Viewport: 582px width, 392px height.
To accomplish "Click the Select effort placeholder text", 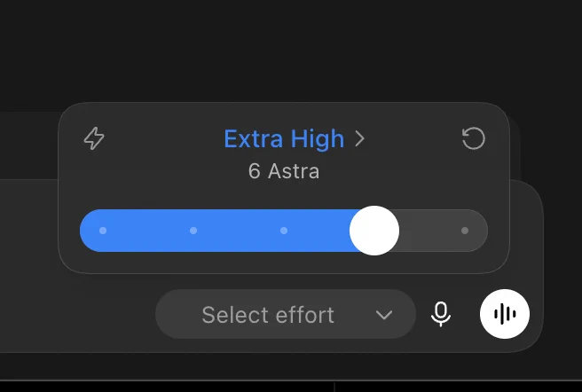I will (x=268, y=315).
